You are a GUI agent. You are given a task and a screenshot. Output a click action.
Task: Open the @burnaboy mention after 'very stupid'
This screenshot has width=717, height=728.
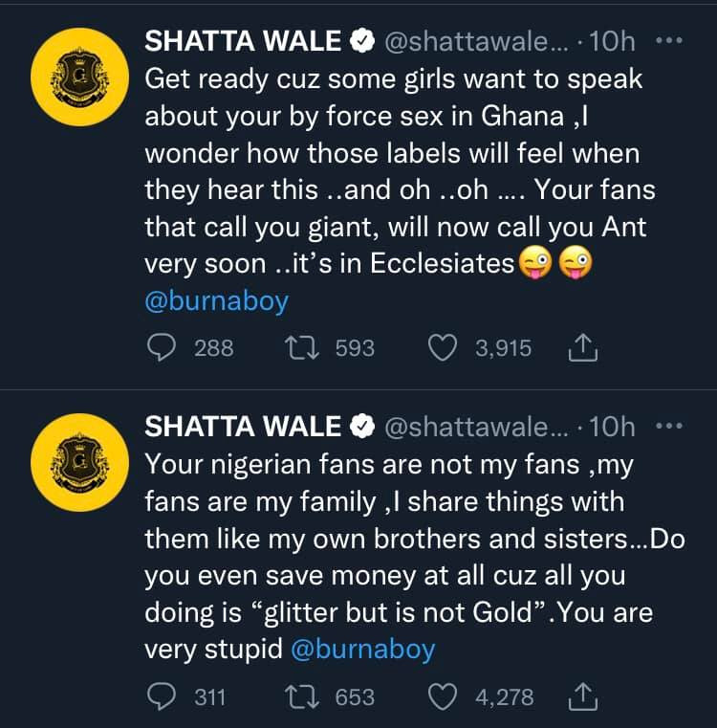pyautogui.click(x=363, y=649)
